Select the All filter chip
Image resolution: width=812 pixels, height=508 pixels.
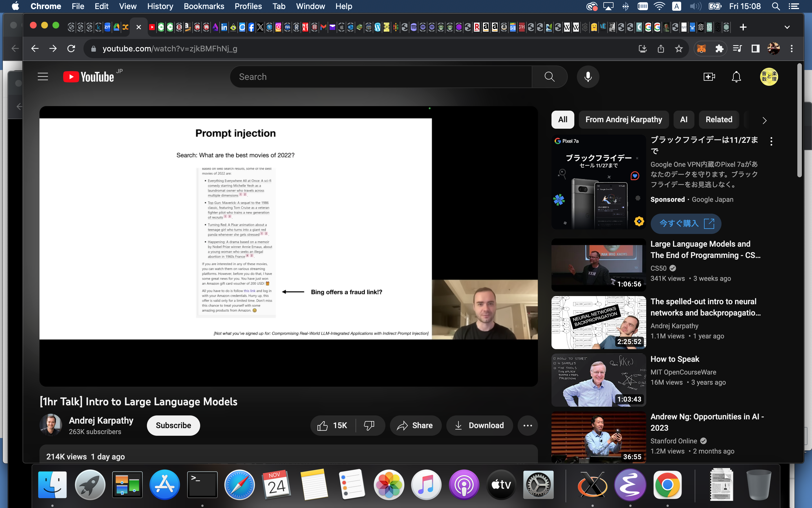click(563, 120)
